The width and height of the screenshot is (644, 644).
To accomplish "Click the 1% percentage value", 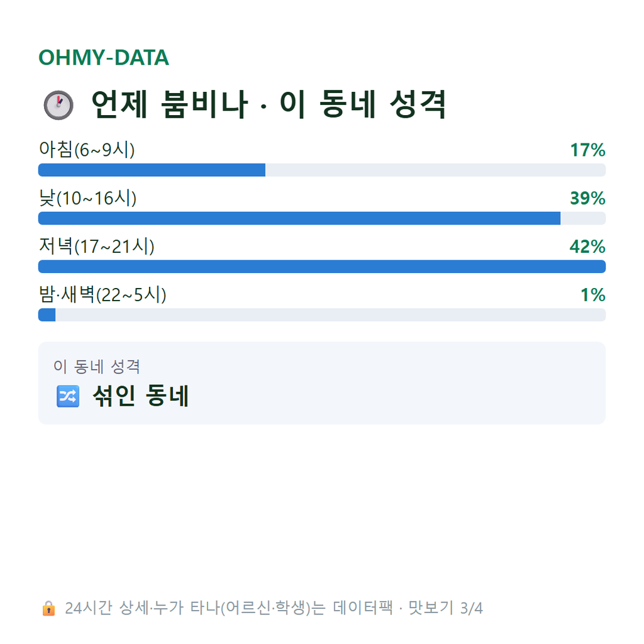I will coord(592,295).
